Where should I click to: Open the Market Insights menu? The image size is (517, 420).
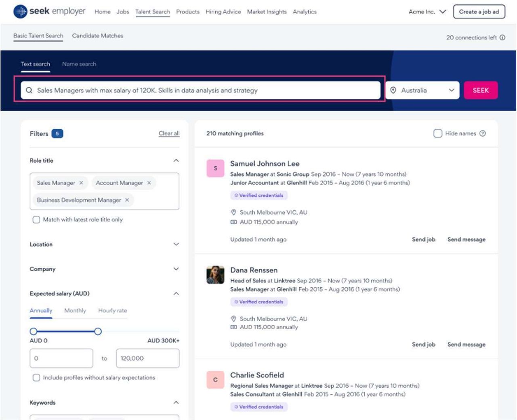pyautogui.click(x=267, y=12)
